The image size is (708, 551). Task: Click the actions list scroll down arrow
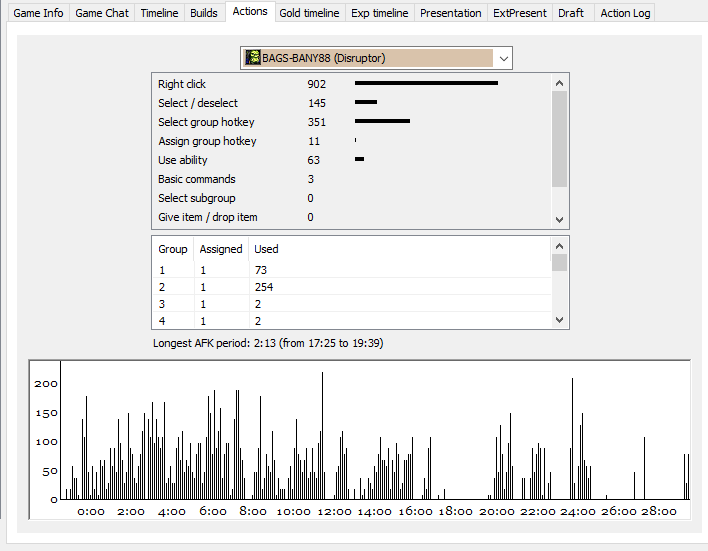(x=559, y=219)
